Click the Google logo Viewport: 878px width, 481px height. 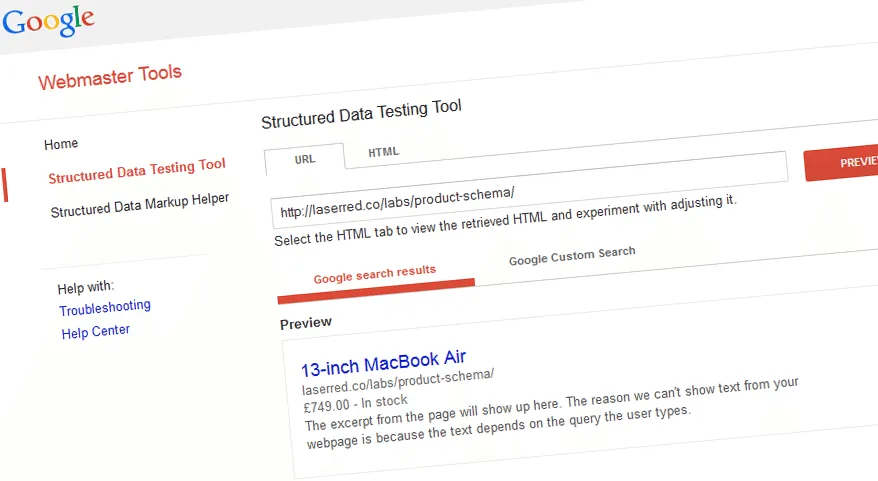[48, 21]
